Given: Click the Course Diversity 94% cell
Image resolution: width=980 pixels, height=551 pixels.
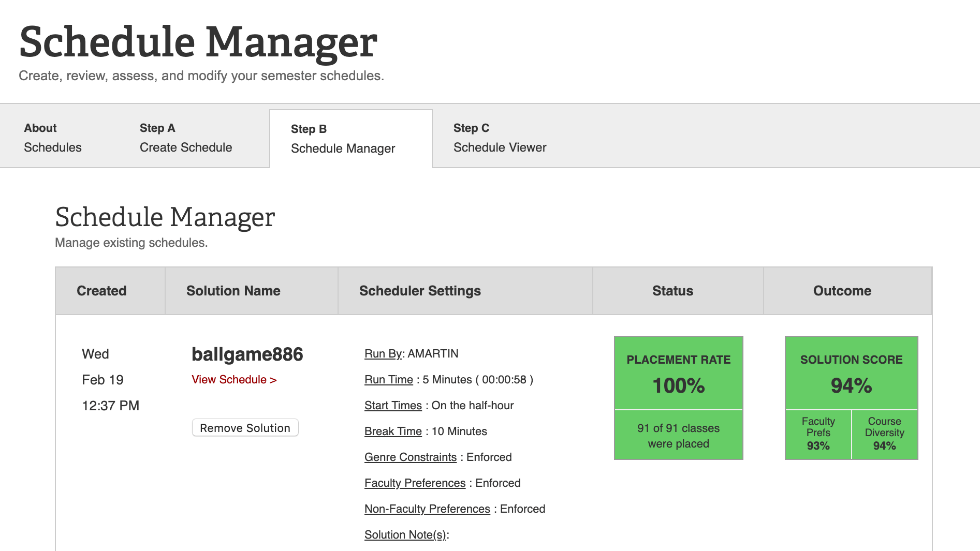Looking at the screenshot, I should tap(884, 434).
